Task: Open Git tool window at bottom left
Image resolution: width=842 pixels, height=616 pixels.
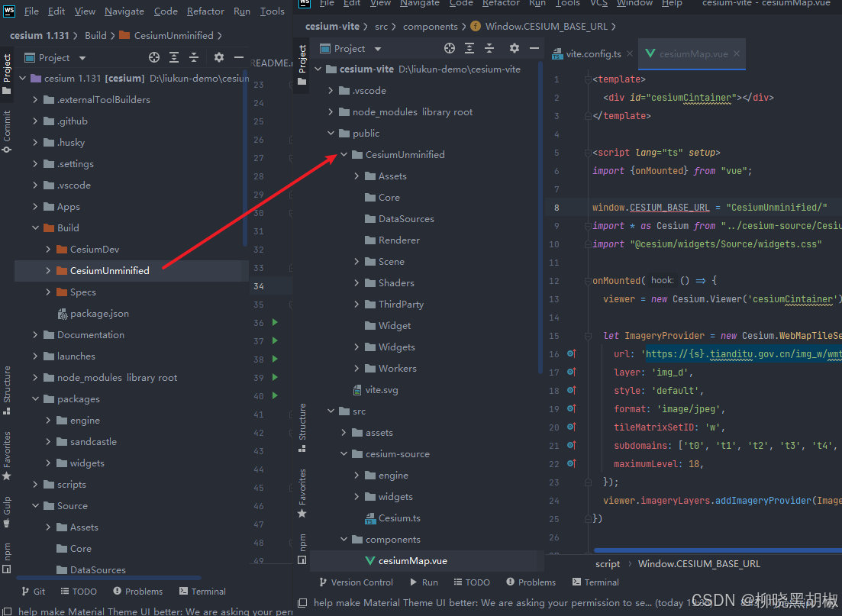Action: click(x=34, y=592)
